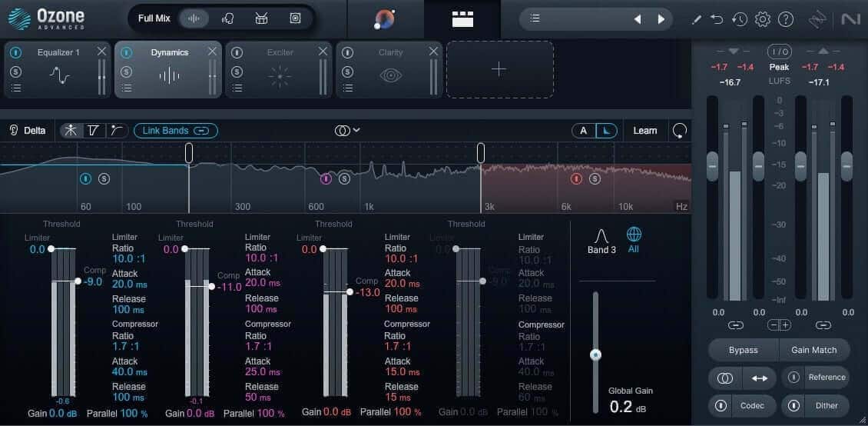Solo the low band

coord(104,178)
